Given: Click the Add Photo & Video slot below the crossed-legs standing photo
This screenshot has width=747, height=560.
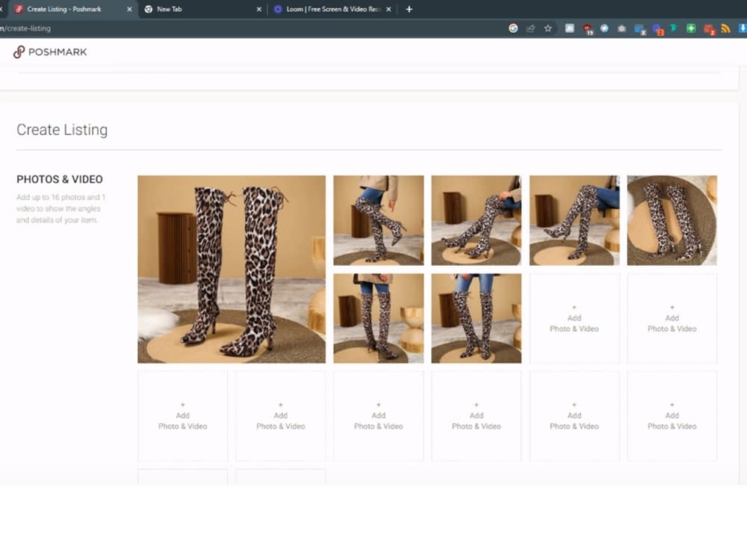Looking at the screenshot, I should 477,416.
